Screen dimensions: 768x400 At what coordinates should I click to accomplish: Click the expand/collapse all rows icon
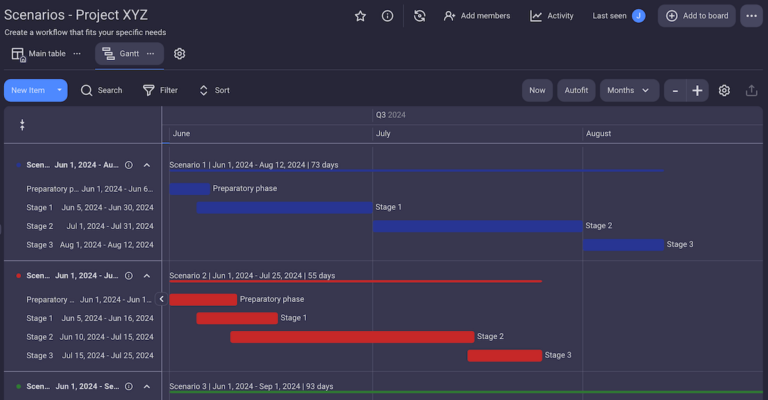point(22,125)
